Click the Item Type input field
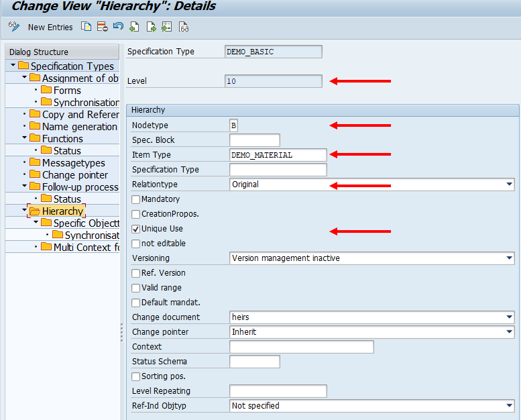The width and height of the screenshot is (521, 420). (278, 155)
